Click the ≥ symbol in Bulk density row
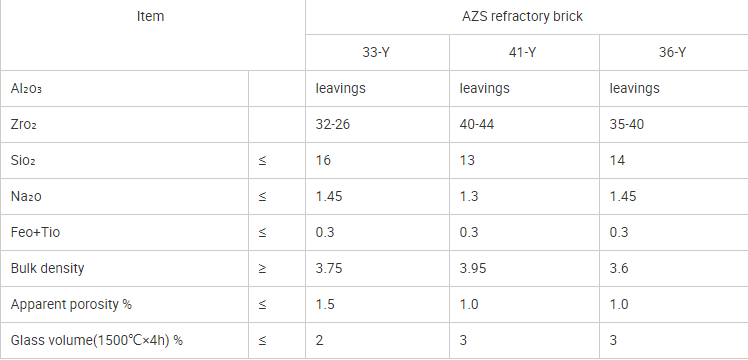This screenshot has width=748, height=360. pyautogui.click(x=262, y=268)
